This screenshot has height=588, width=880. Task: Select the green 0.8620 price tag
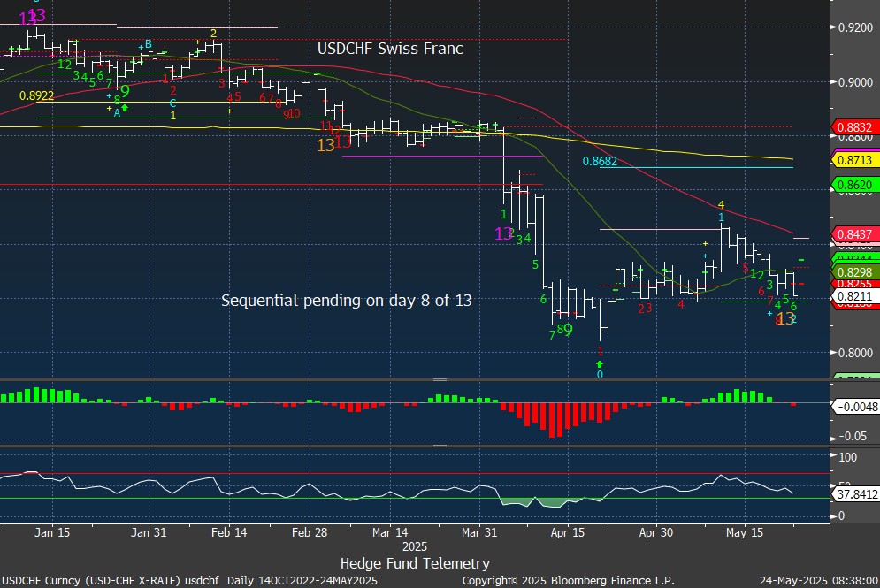[x=854, y=185]
